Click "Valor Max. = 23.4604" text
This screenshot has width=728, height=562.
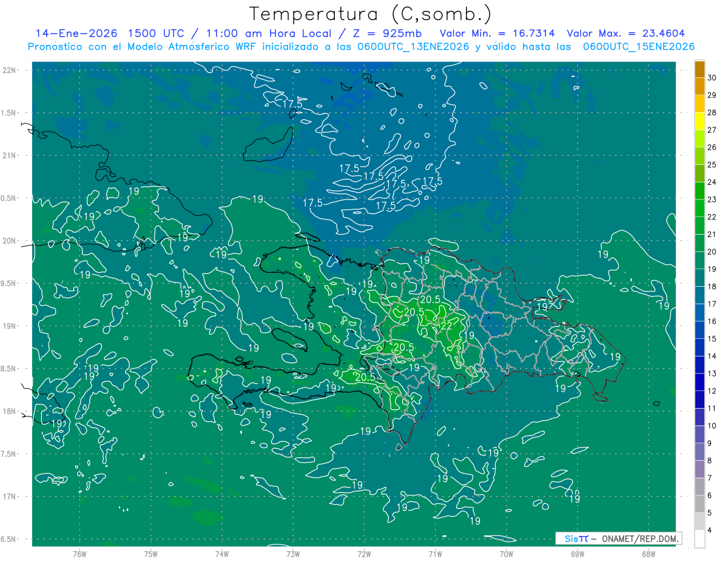tap(625, 33)
